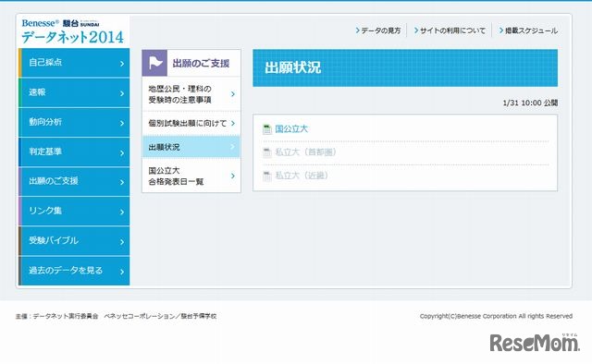592x364 pixels.
Task: Click the chevron on the リンク集 row
Action: (122, 212)
